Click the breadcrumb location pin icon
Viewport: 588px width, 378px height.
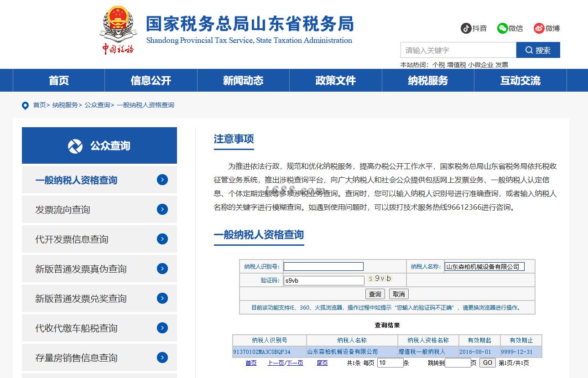[25, 105]
